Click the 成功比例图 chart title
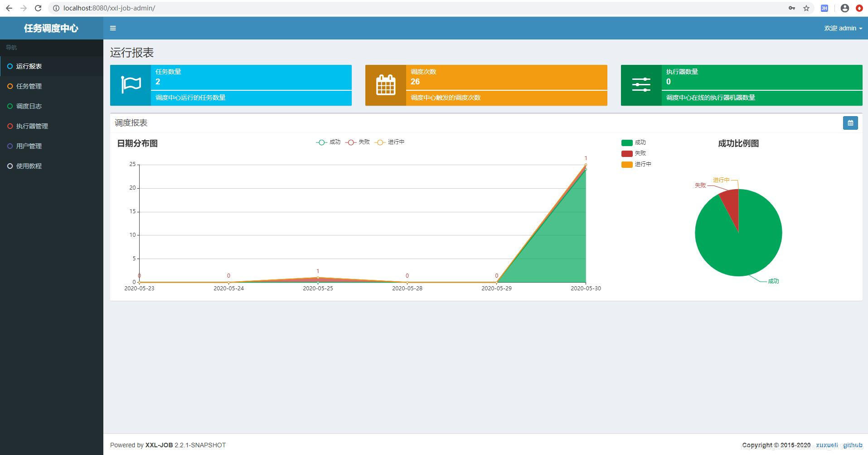 click(x=738, y=143)
